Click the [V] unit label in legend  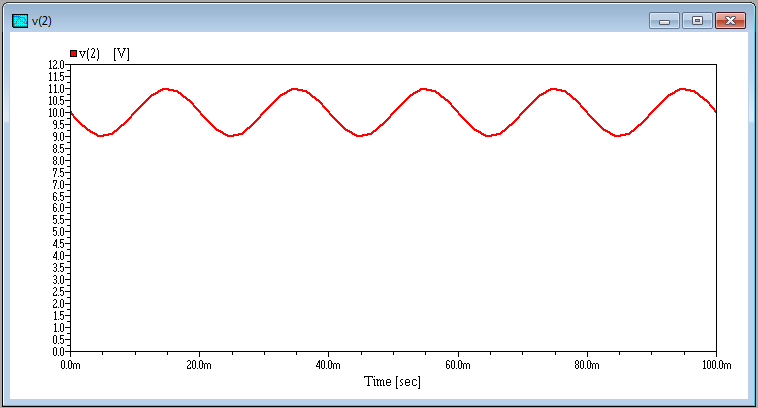pos(121,54)
